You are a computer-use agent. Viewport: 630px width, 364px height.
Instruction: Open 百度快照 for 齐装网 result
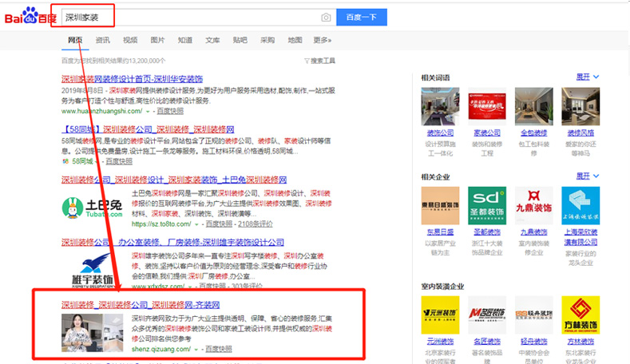click(219, 349)
